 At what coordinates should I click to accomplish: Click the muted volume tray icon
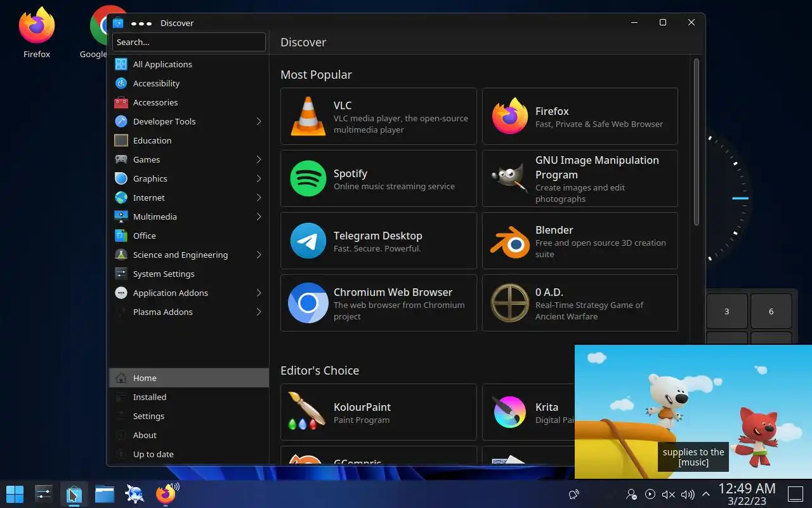pyautogui.click(x=668, y=494)
